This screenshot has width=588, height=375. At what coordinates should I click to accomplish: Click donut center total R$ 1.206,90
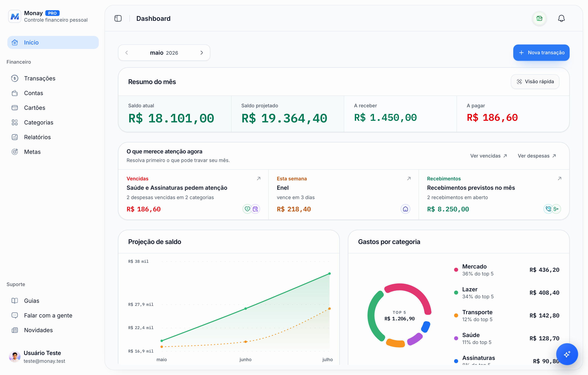click(400, 319)
